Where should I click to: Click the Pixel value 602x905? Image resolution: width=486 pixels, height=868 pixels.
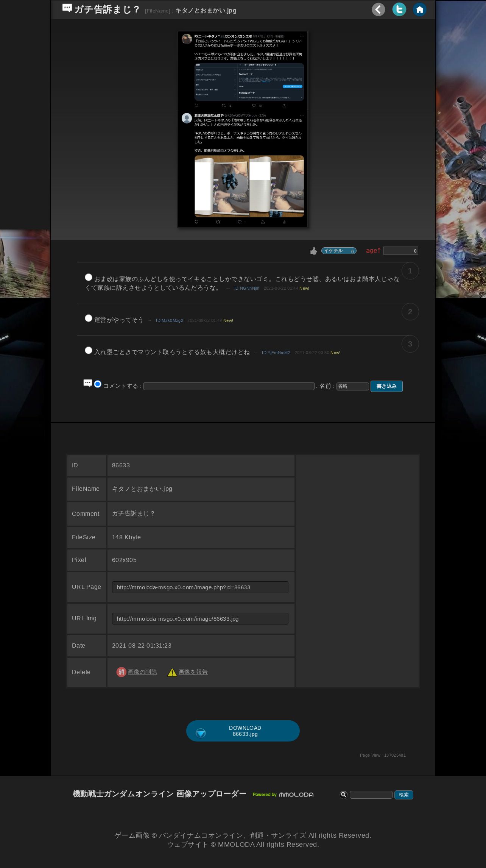[124, 560]
